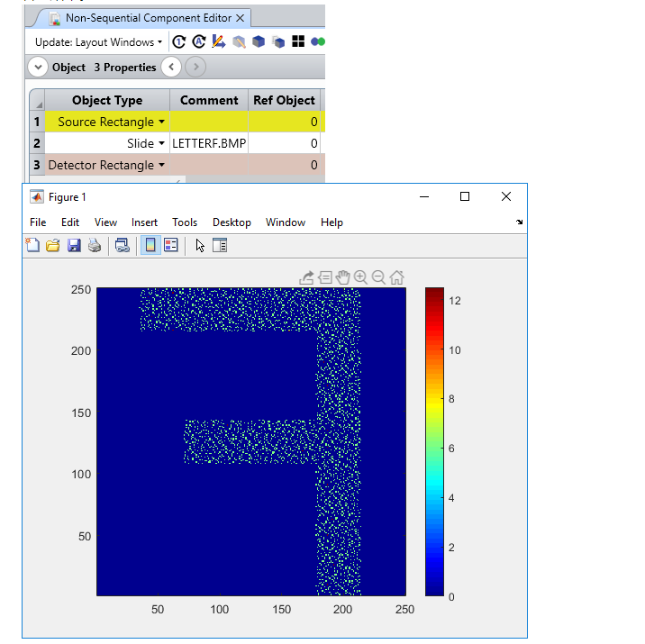Close the Non-Sequential Component Editor tab

click(x=240, y=18)
